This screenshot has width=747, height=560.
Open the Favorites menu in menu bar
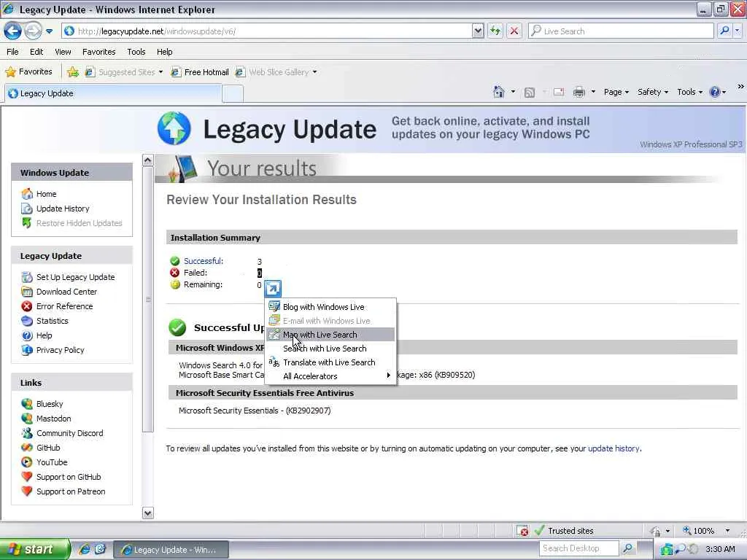(x=98, y=52)
